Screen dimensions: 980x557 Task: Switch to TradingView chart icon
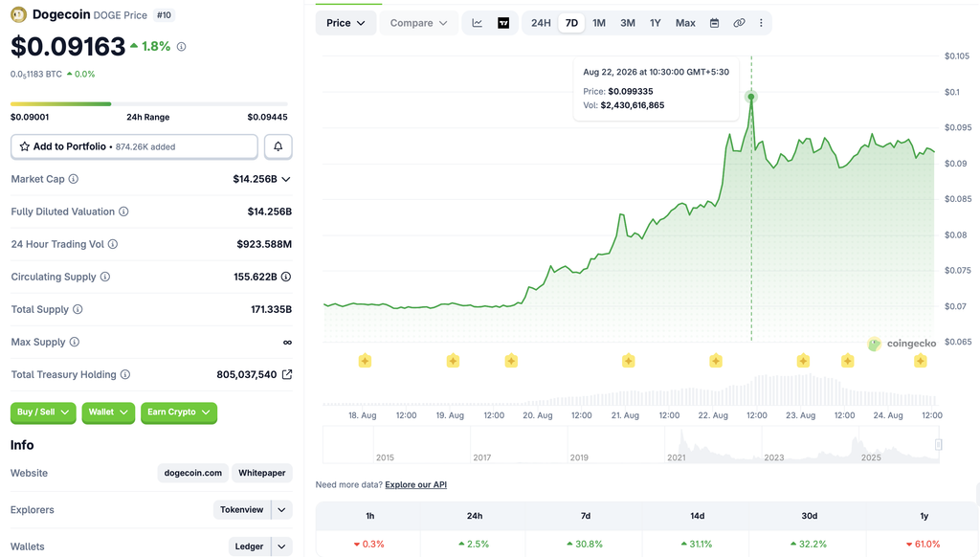coord(503,23)
